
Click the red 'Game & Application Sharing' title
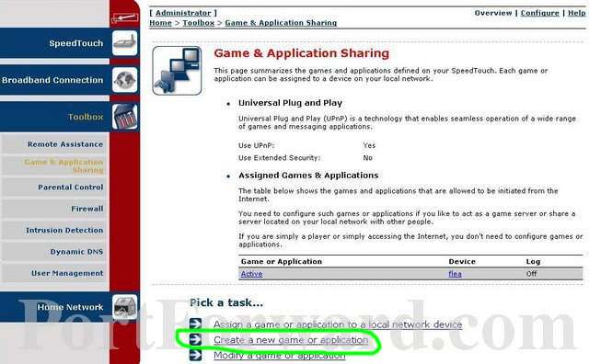pyautogui.click(x=302, y=53)
